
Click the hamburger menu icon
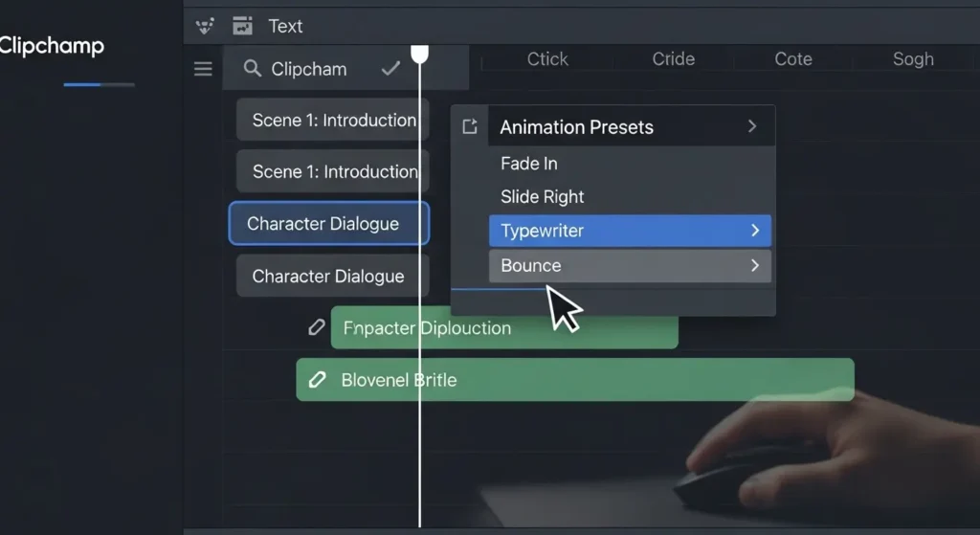[203, 69]
